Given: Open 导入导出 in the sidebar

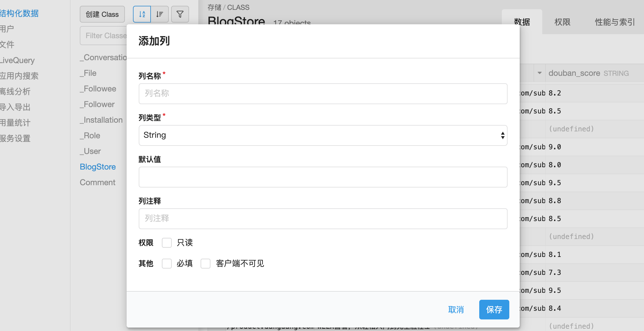Looking at the screenshot, I should pos(15,107).
